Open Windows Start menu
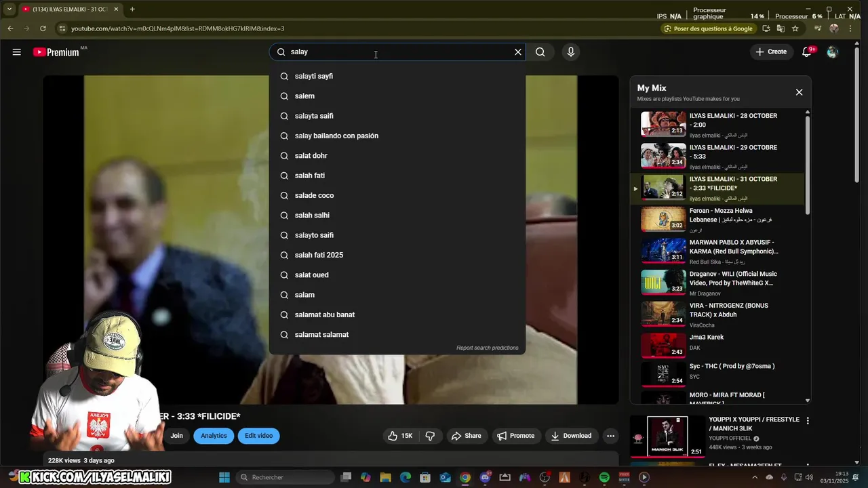The height and width of the screenshot is (488, 868). (x=224, y=477)
